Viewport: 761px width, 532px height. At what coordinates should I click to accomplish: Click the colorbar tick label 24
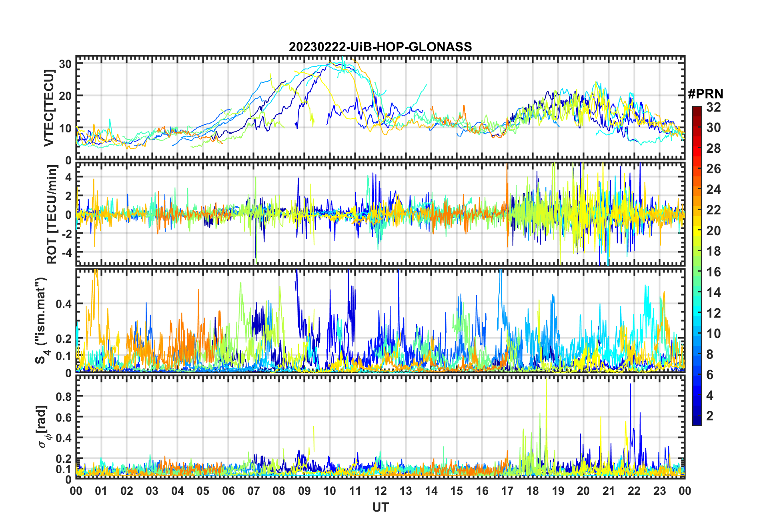(713, 190)
